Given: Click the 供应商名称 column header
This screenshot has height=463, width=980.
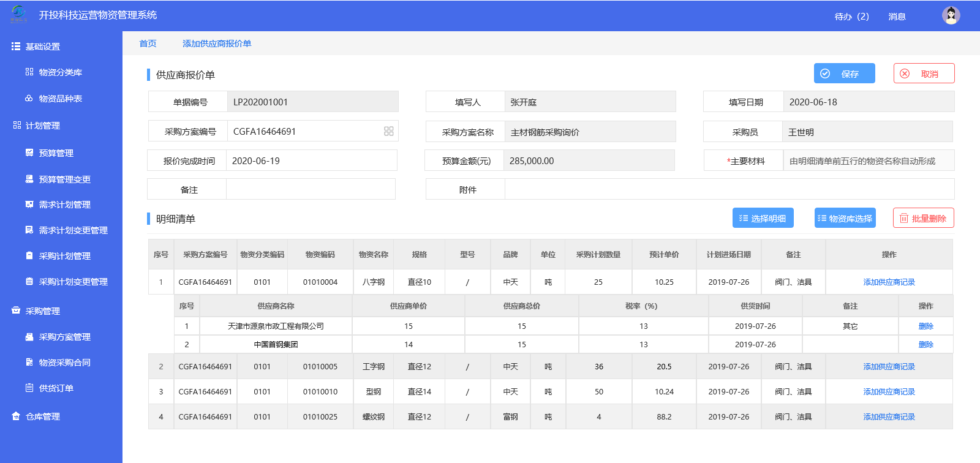Looking at the screenshot, I should tap(276, 306).
